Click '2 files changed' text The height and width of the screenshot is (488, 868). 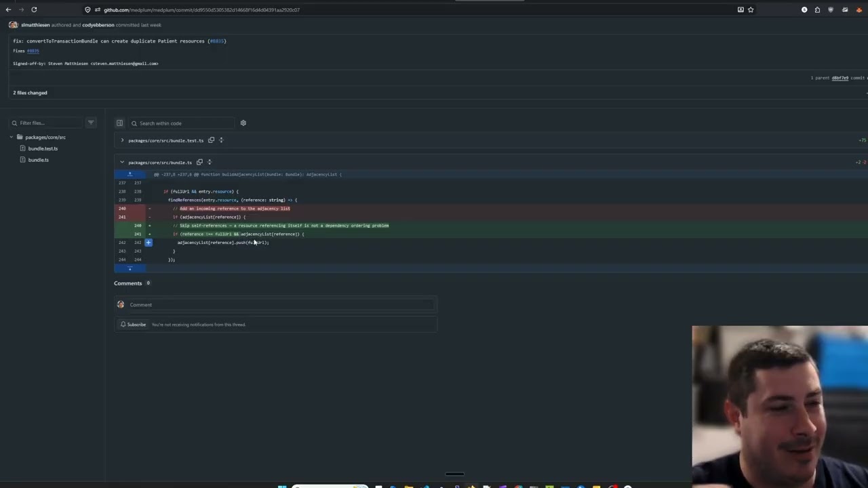[30, 93]
